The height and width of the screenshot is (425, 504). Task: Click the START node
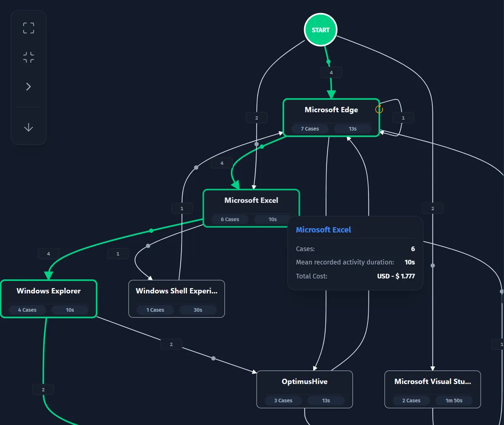[x=320, y=30]
